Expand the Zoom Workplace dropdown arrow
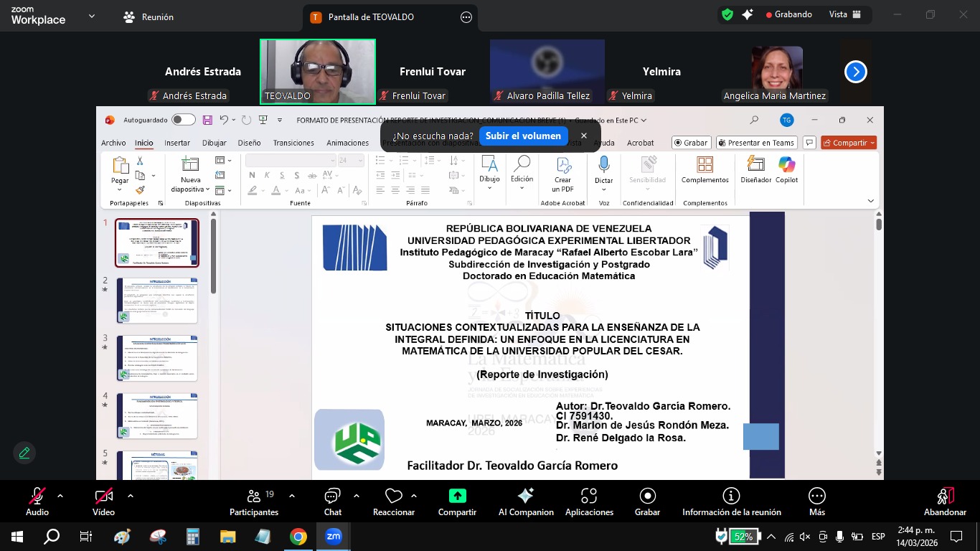The width and height of the screenshot is (980, 551). point(91,16)
